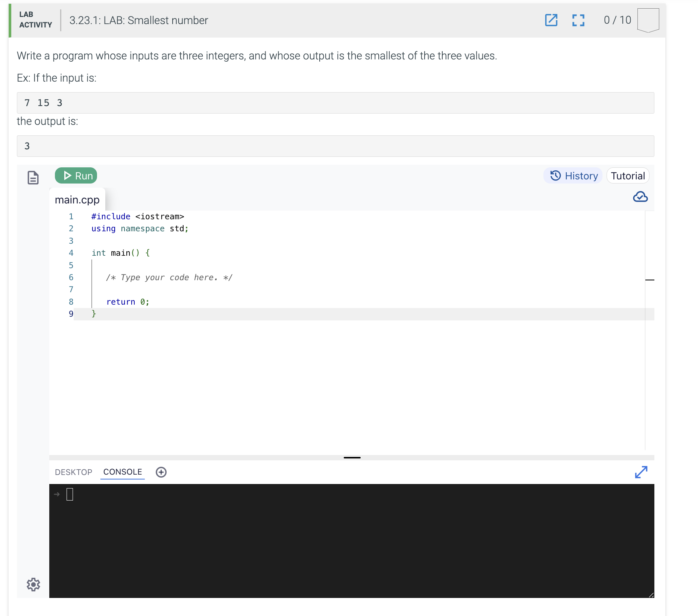Viewport: 698px width, 616px height.
Task: Add a new panel with the plus icon
Action: [161, 472]
